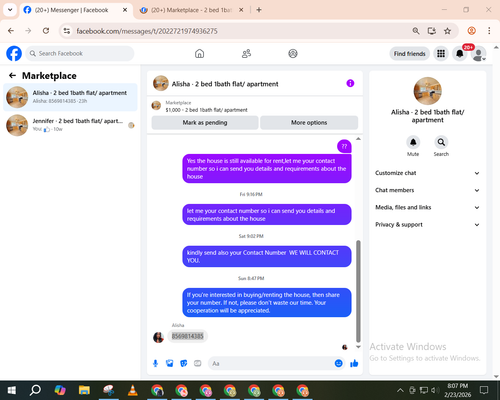Click the chat messages scrollbar thumb

point(358,291)
